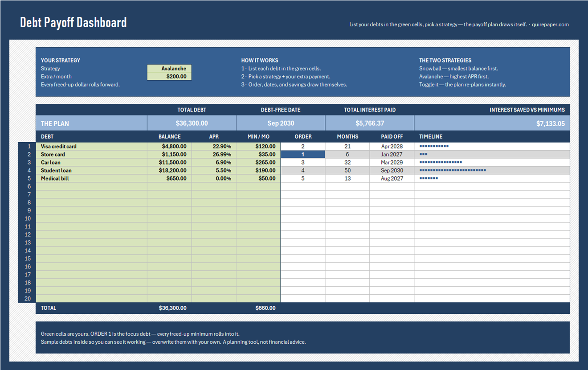
Task: Click the 21 months cell
Action: click(347, 146)
